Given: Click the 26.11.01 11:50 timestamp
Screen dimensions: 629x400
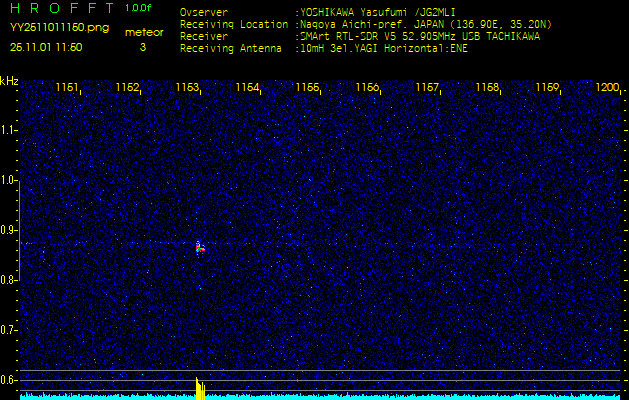Looking at the screenshot, I should click(x=46, y=47).
